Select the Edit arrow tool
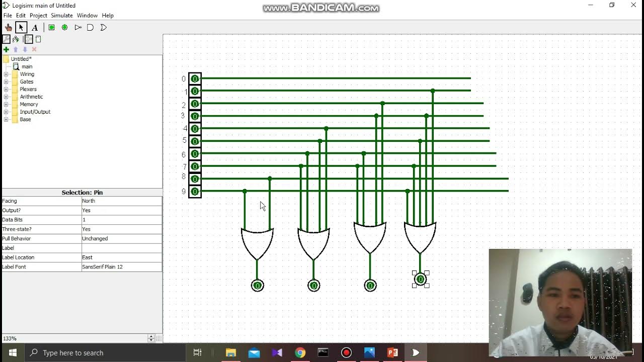This screenshot has width=644, height=362. [x=21, y=27]
